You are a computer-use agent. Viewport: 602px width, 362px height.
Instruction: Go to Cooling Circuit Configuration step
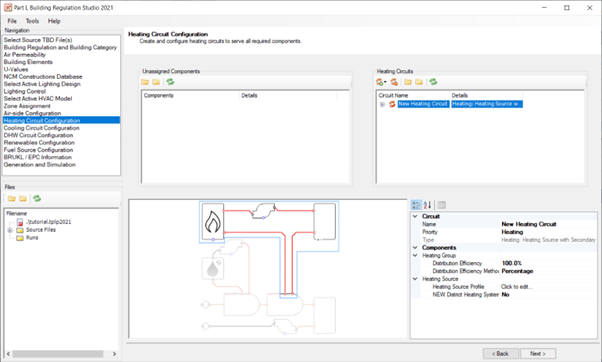(x=41, y=128)
